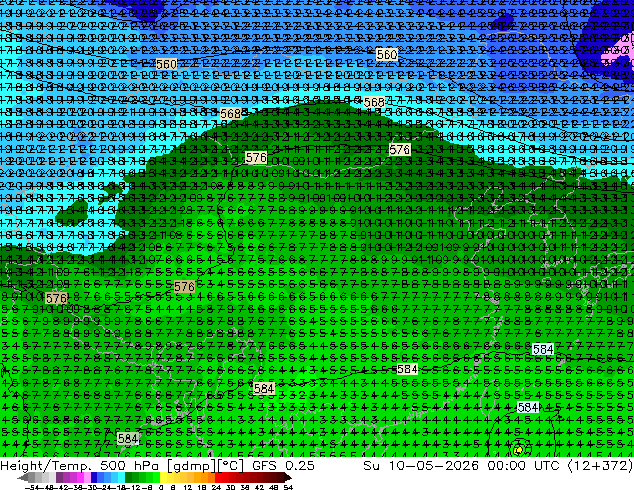Screen dimensions: 634x490
Task: Click the '0' legend scale value
Action: pyautogui.click(x=161, y=488)
